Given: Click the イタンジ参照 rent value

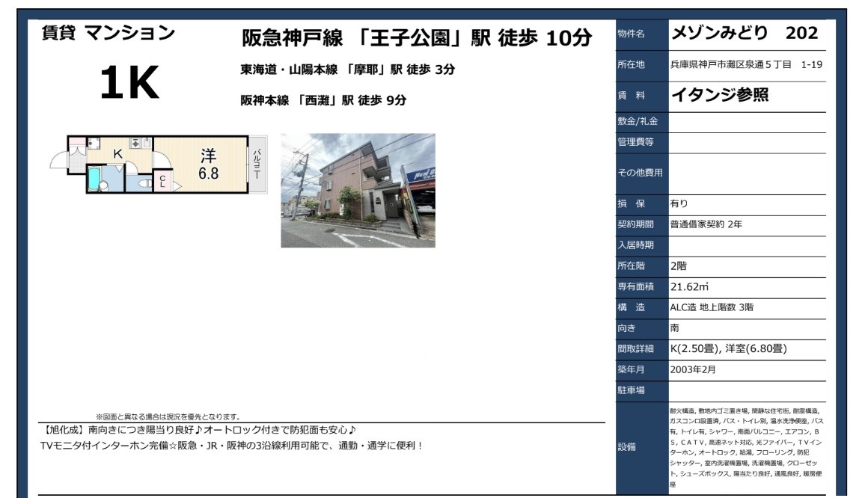Looking at the screenshot, I should coord(719,95).
